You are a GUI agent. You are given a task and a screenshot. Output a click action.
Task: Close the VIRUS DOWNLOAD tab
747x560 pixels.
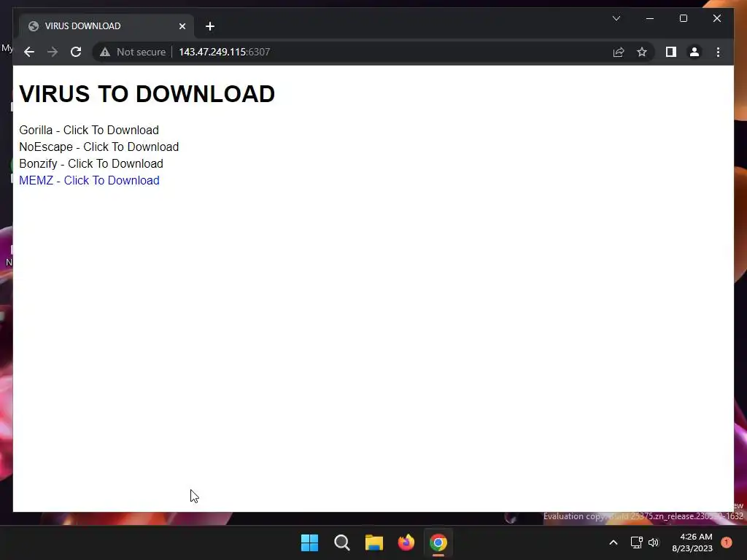pyautogui.click(x=182, y=26)
